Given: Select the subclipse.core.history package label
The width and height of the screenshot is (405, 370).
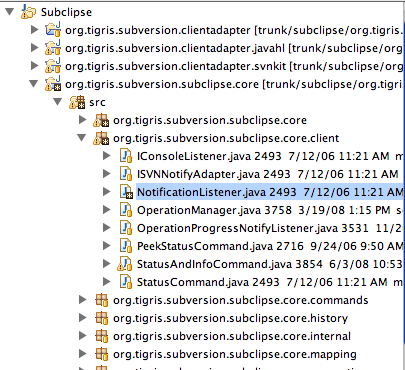Looking at the screenshot, I should pos(230,318).
